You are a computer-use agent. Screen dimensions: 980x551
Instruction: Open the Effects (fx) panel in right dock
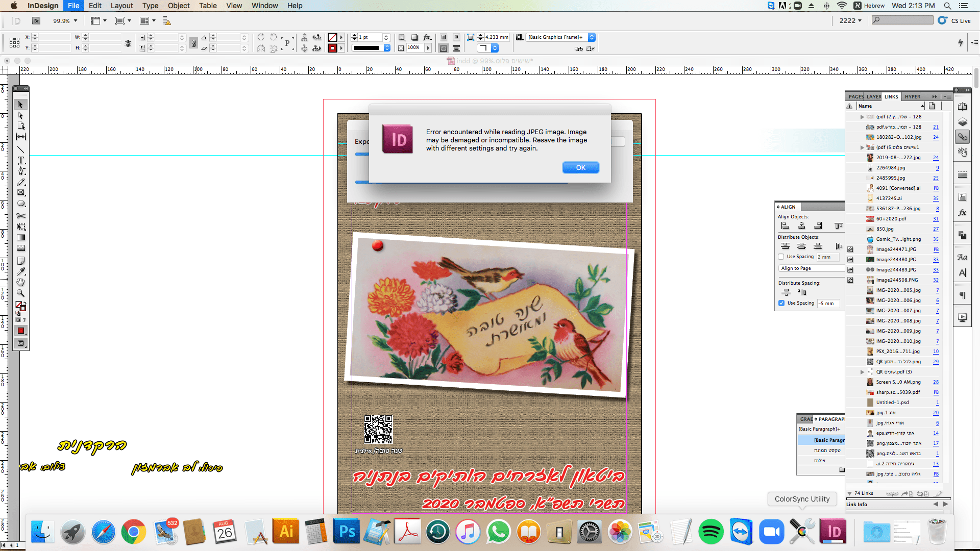pyautogui.click(x=963, y=212)
